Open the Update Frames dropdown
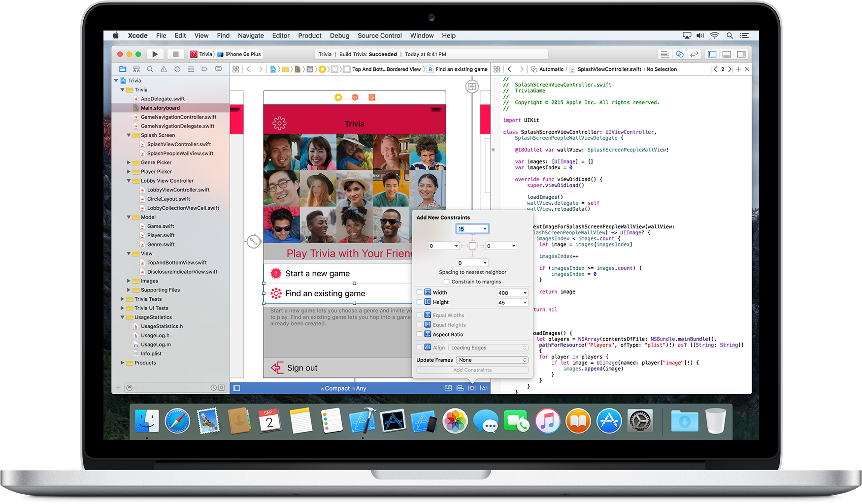 (x=492, y=360)
